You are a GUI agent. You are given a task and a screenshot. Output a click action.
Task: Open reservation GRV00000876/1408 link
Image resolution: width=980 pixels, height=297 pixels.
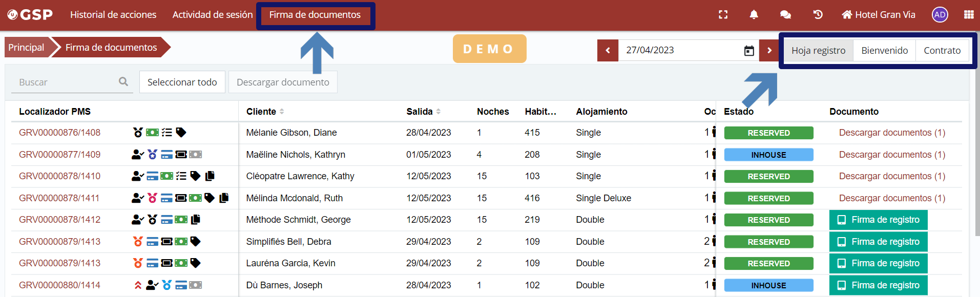[59, 133]
